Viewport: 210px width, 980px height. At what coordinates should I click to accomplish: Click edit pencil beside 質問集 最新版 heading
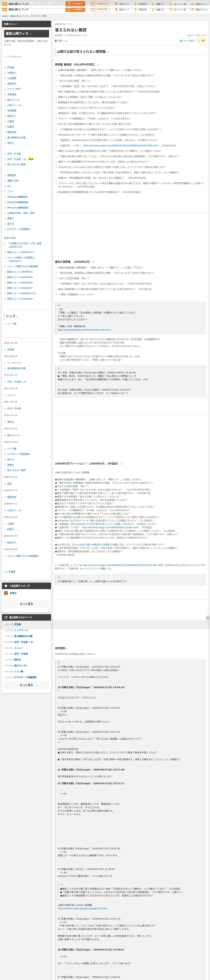coord(98,65)
